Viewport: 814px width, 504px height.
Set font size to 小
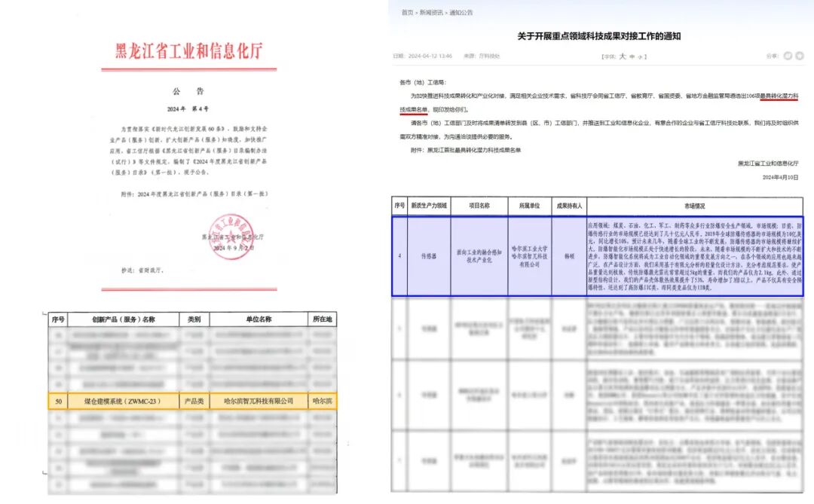640,57
